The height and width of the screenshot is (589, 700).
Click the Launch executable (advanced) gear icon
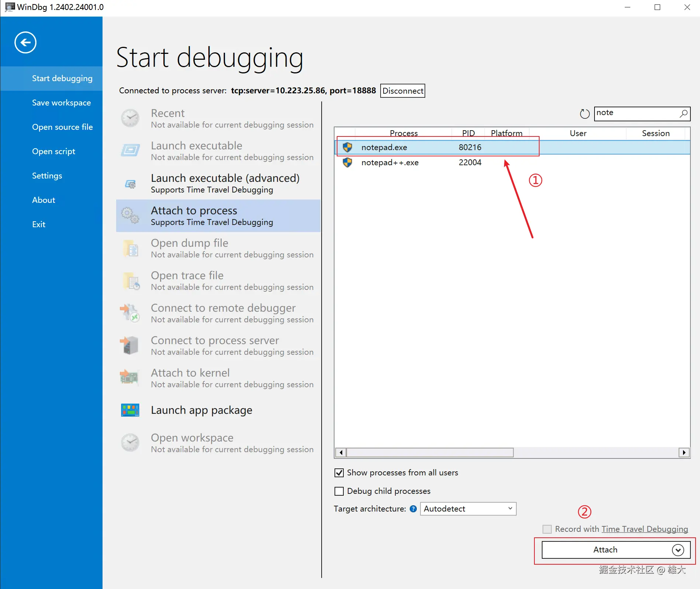(130, 183)
